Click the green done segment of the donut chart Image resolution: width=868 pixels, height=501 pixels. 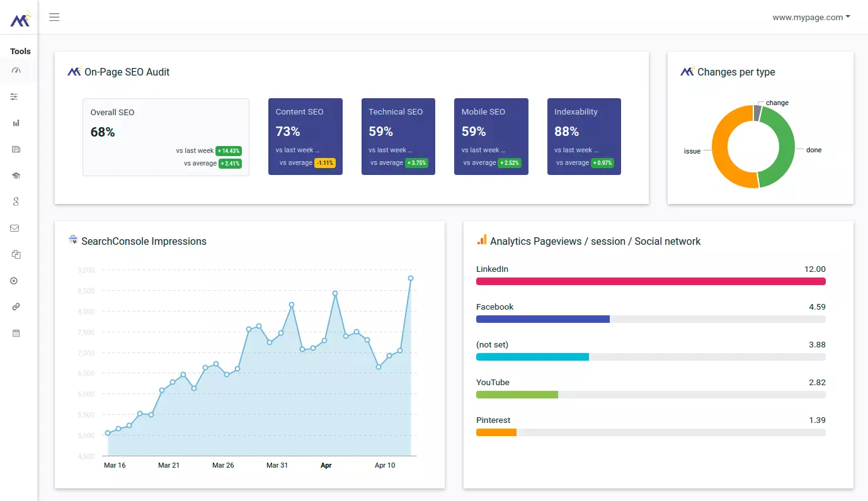pyautogui.click(x=786, y=146)
